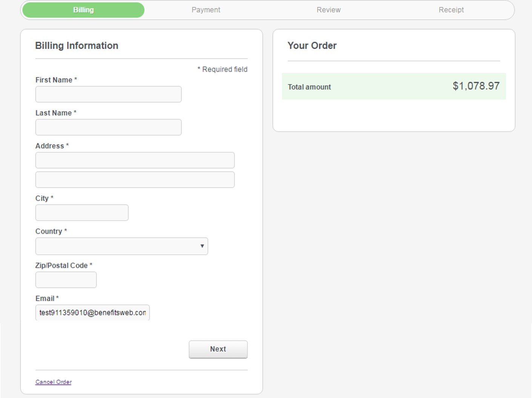Go to the Review step
This screenshot has height=398, width=532.
coord(328,10)
